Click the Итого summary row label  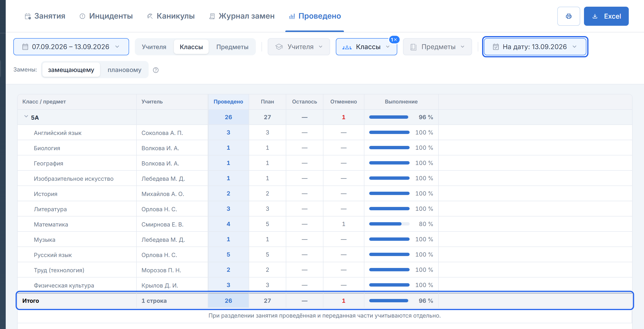point(30,301)
